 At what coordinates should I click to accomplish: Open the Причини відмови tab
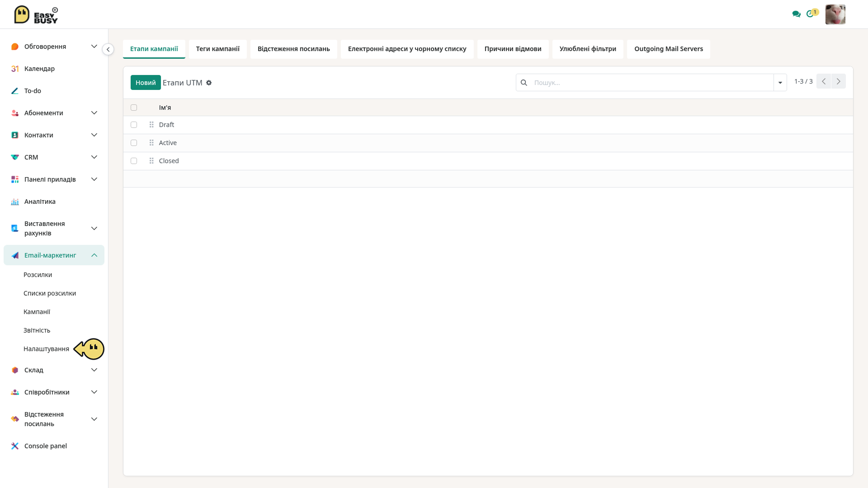click(x=513, y=49)
